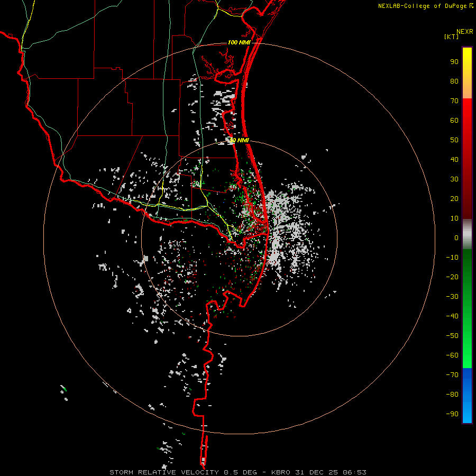Click the positive 70 scale label

point(454,101)
